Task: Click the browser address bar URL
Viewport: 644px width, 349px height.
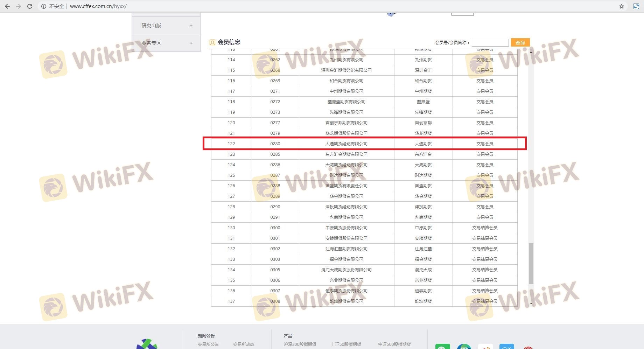Action: pos(98,6)
